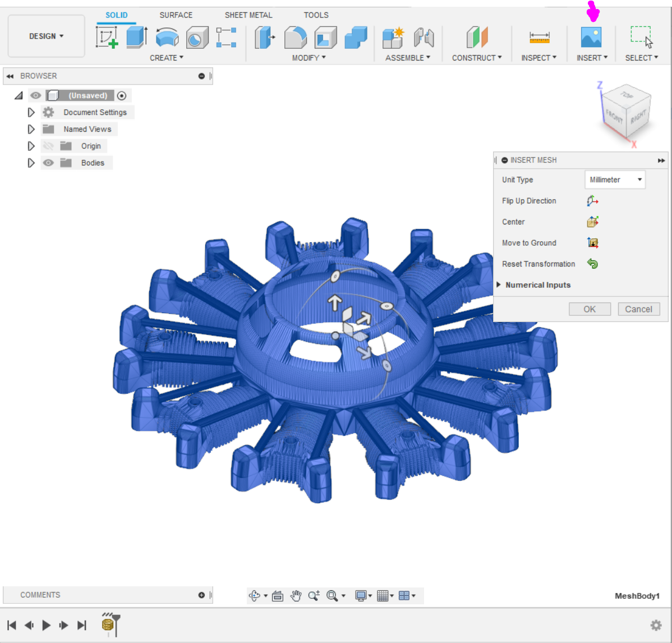Screen dimensions: 672x643
Task: Click the Press Pull tool icon
Action: pos(264,38)
